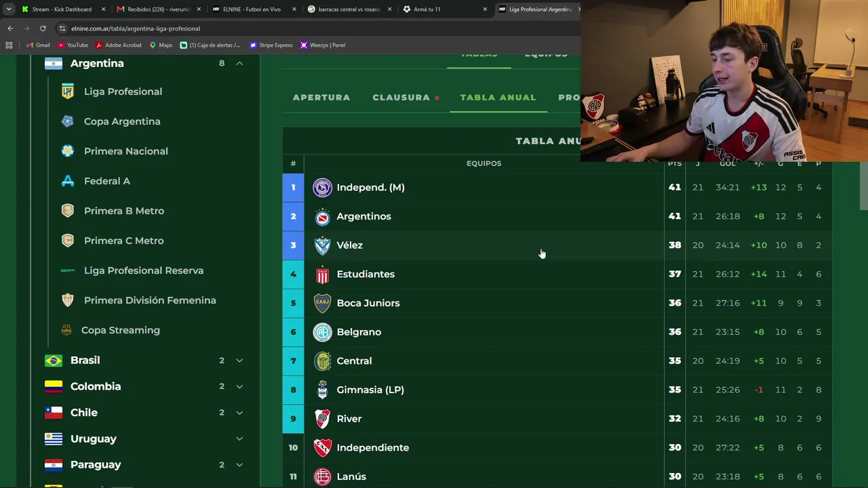Viewport: 868px width, 488px height.
Task: Open the Maps bookmark
Action: coord(161,45)
